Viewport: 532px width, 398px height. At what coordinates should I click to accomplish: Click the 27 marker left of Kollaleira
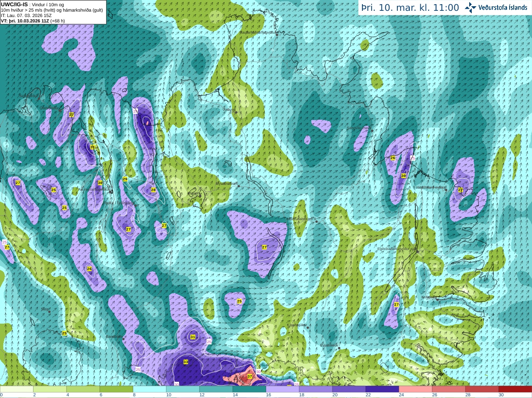[397, 305]
